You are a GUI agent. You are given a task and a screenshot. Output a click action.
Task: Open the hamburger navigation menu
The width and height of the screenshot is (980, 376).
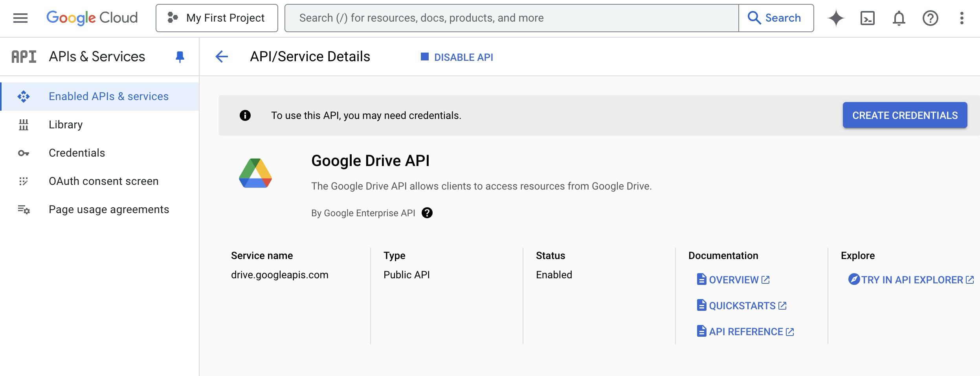pyautogui.click(x=20, y=18)
